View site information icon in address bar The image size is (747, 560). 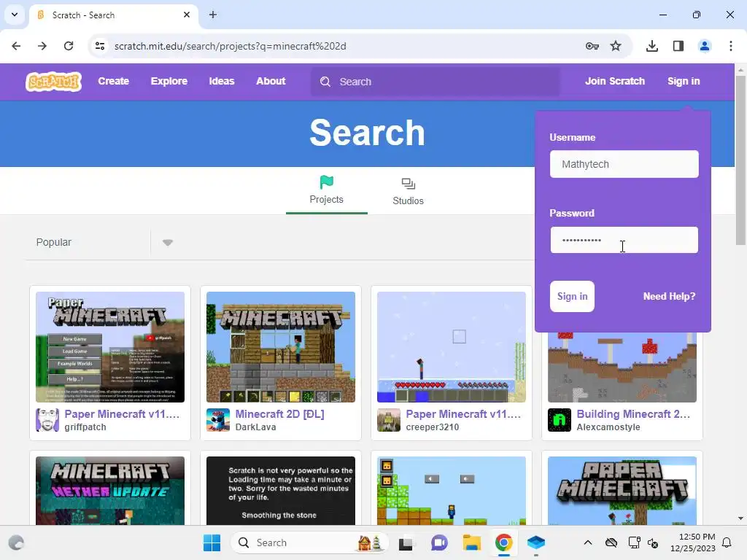point(100,46)
